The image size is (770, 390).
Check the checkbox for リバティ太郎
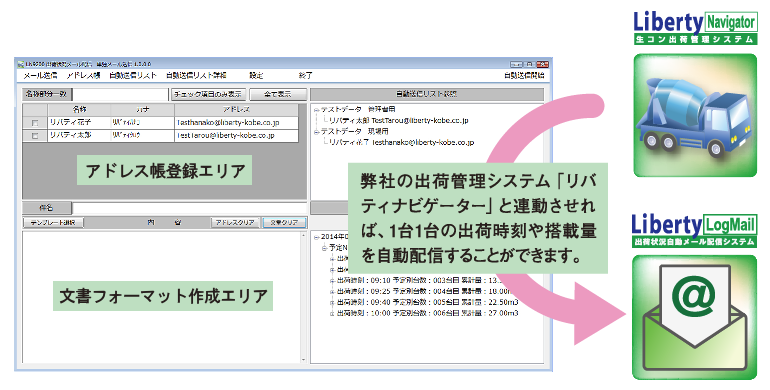tap(35, 136)
